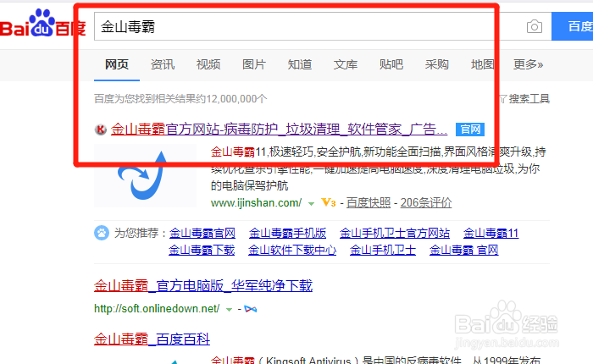
Task: Expand dropdown arrow beside ijinshan.com URL
Action: point(311,204)
